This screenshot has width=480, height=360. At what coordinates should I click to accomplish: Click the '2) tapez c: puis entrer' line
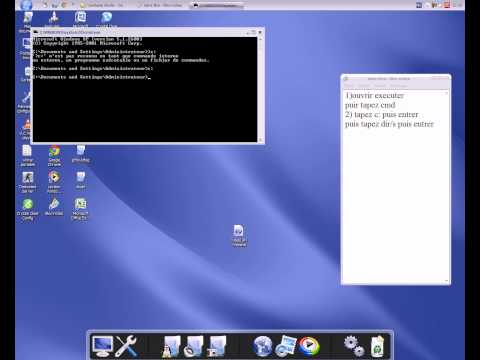[381, 115]
